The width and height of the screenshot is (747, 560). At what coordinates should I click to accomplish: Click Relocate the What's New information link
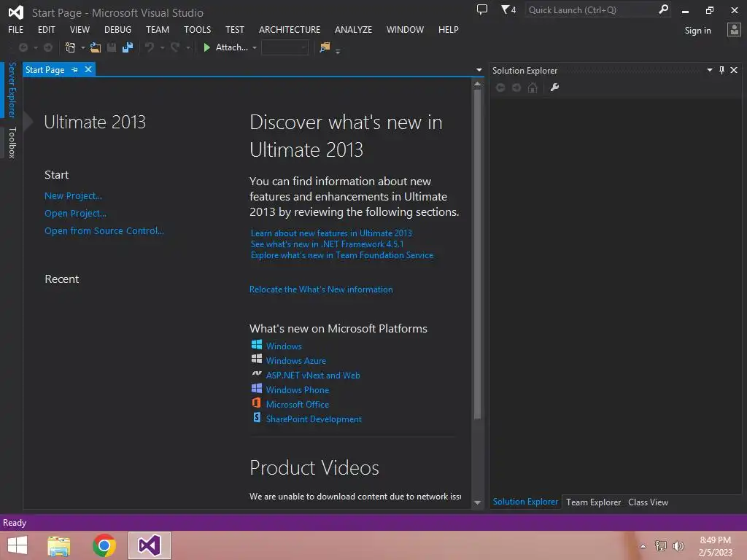(x=321, y=289)
